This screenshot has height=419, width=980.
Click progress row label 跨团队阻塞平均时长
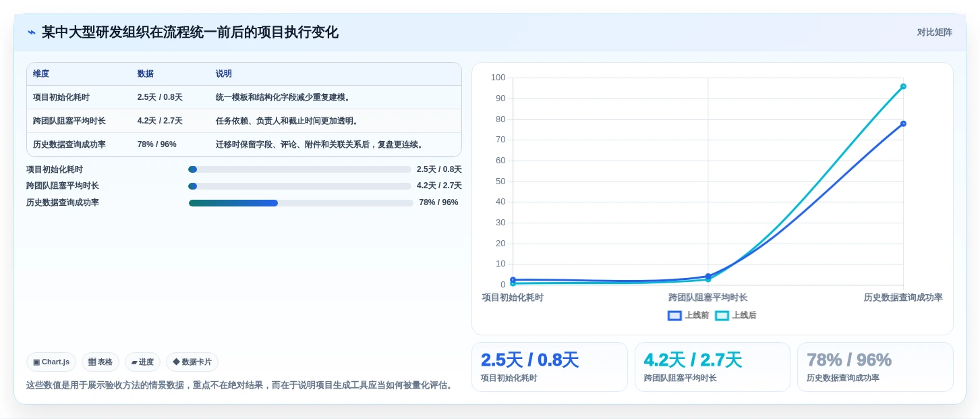63,186
